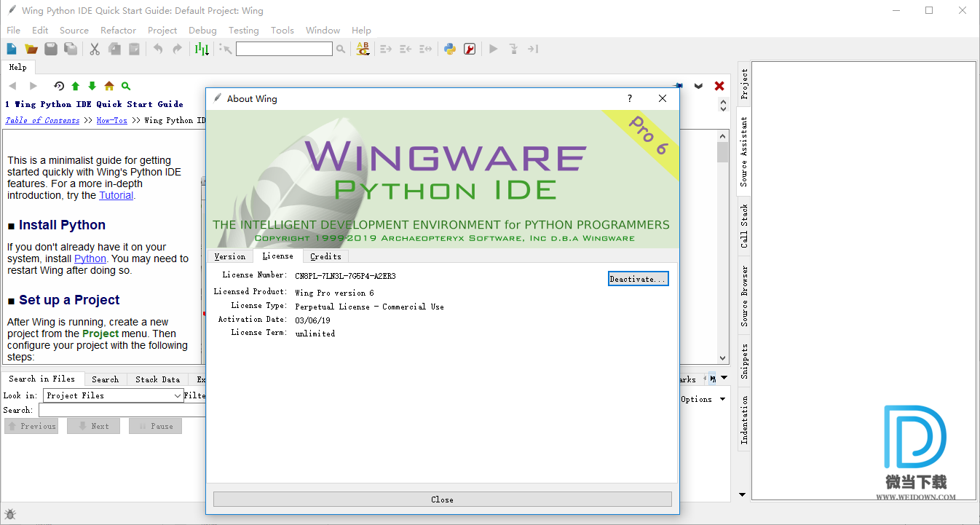Open the Testing menu
The height and width of the screenshot is (525, 980).
click(244, 30)
